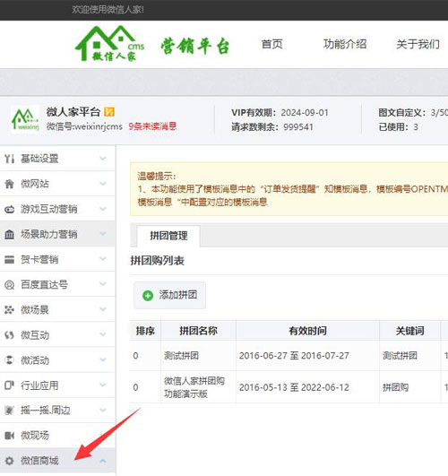Viewport: 448px width, 476px height.
Task: Click the 营销平台 title text
Action: [x=195, y=46]
